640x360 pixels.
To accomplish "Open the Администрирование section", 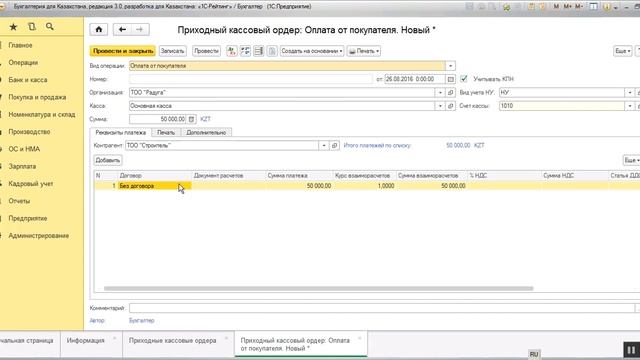I will pyautogui.click(x=38, y=236).
